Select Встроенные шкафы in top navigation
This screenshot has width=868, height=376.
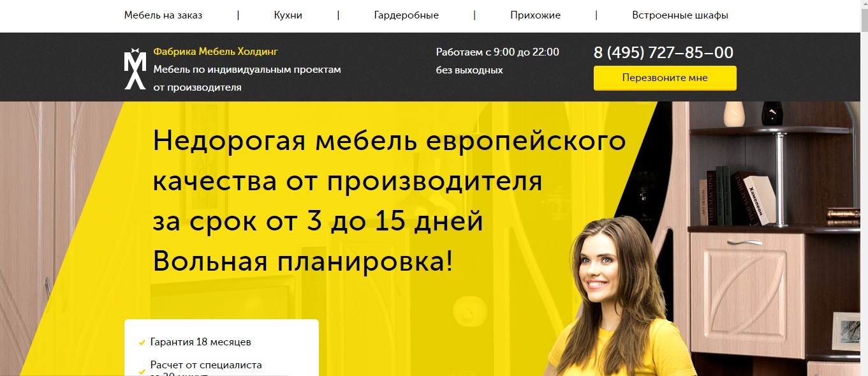point(680,15)
